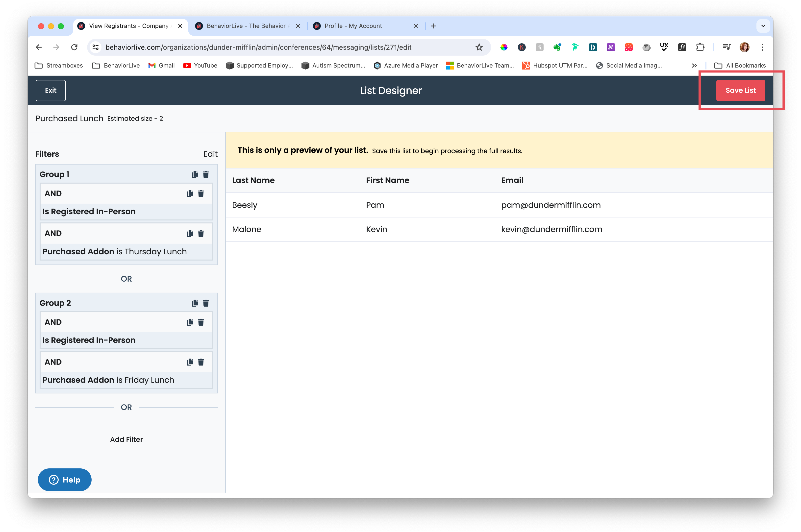
Task: Select the Beesly row last name
Action: (x=244, y=205)
